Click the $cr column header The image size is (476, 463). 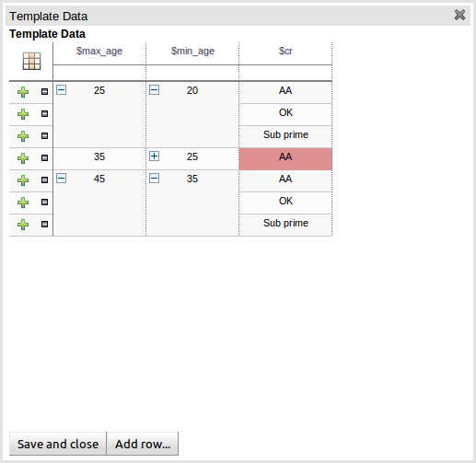click(285, 51)
